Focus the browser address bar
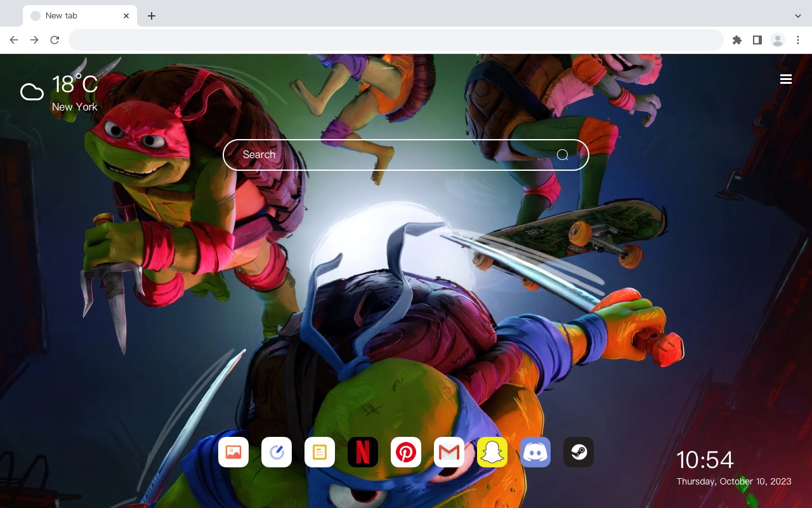 point(396,40)
